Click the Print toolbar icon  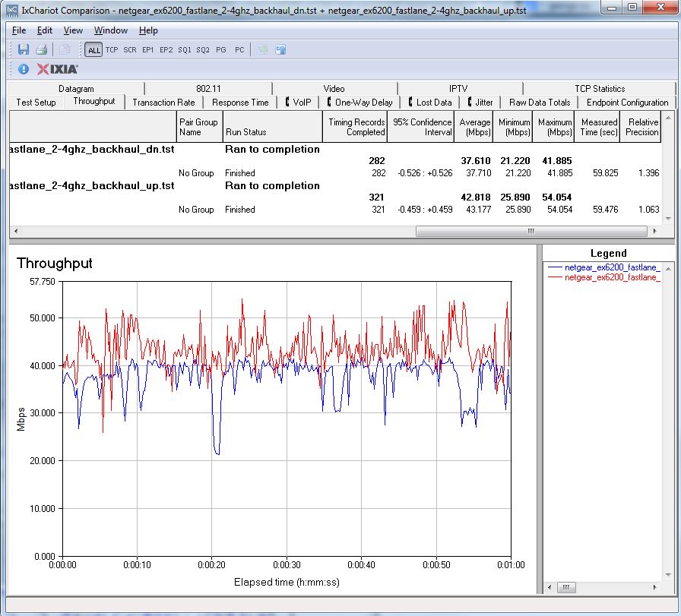tap(42, 49)
